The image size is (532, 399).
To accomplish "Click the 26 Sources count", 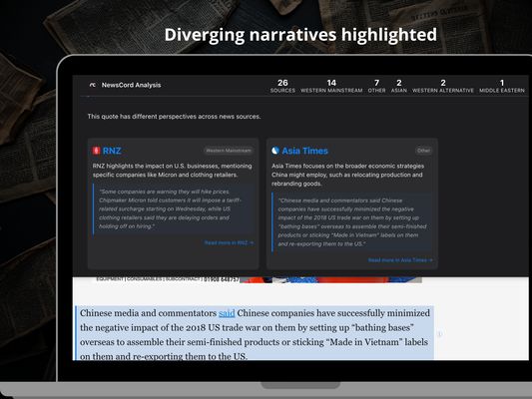I will [x=282, y=86].
